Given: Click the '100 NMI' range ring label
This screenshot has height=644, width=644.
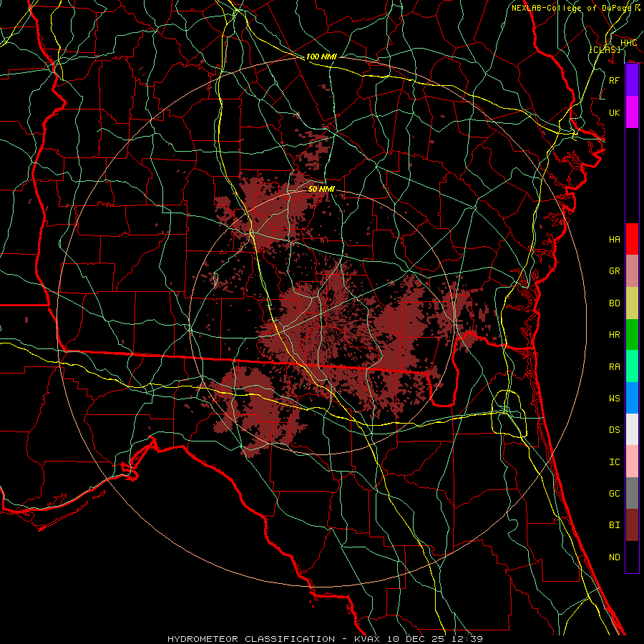Looking at the screenshot, I should pyautogui.click(x=321, y=57).
